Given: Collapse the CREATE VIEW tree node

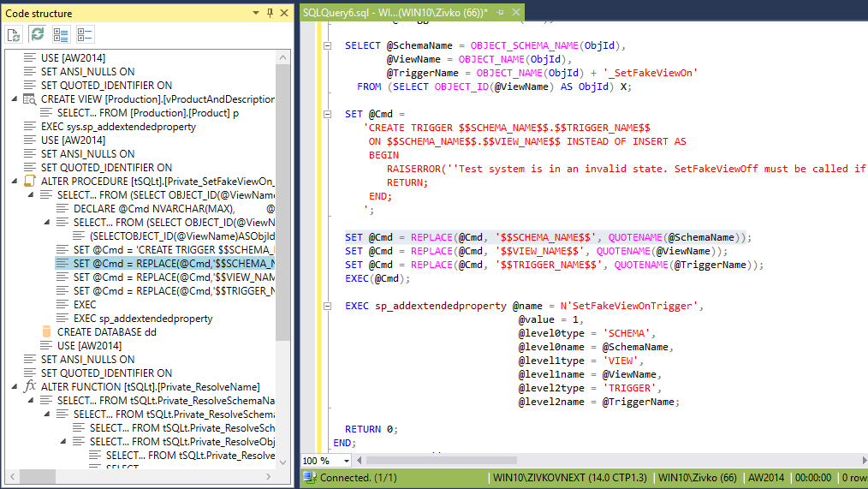Looking at the screenshot, I should coord(15,99).
